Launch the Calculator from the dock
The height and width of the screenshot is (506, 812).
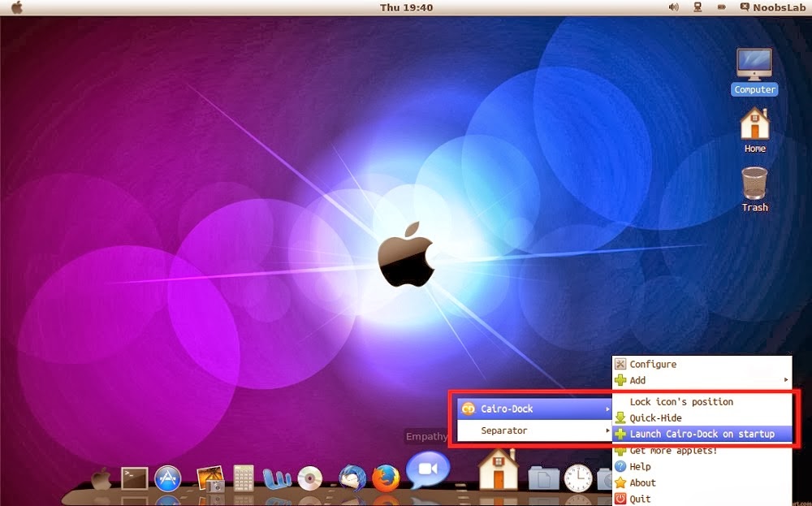pos(244,478)
